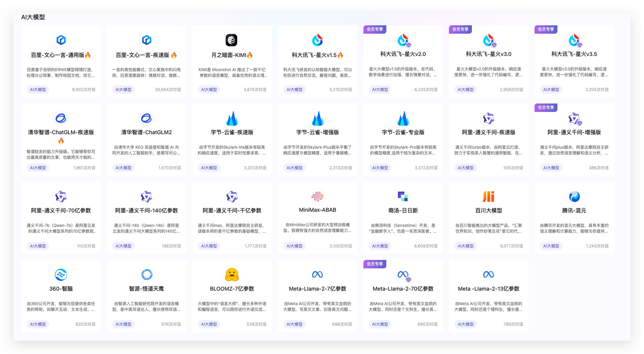Screen dimensions: 644x354
Task: Click the 8,902次对话 count
Action: pos(84,90)
